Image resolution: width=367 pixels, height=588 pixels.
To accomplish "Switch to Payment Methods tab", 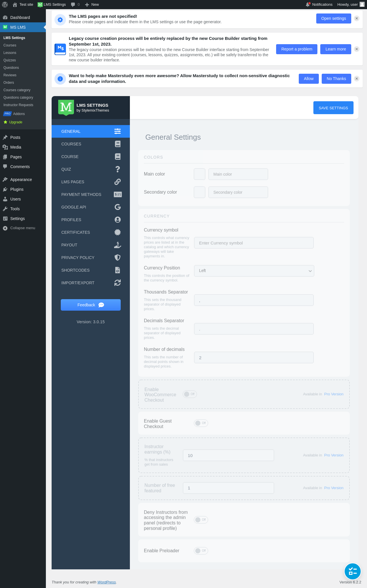I will 91,194.
